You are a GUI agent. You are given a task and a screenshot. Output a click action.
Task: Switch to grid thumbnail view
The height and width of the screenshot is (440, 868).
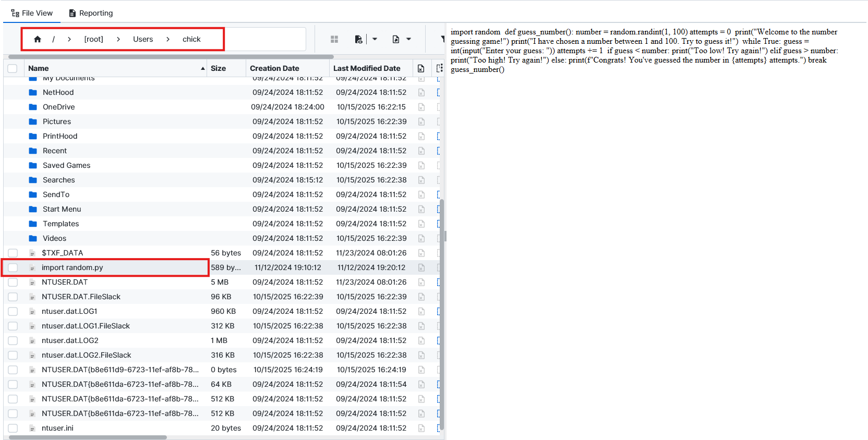334,39
